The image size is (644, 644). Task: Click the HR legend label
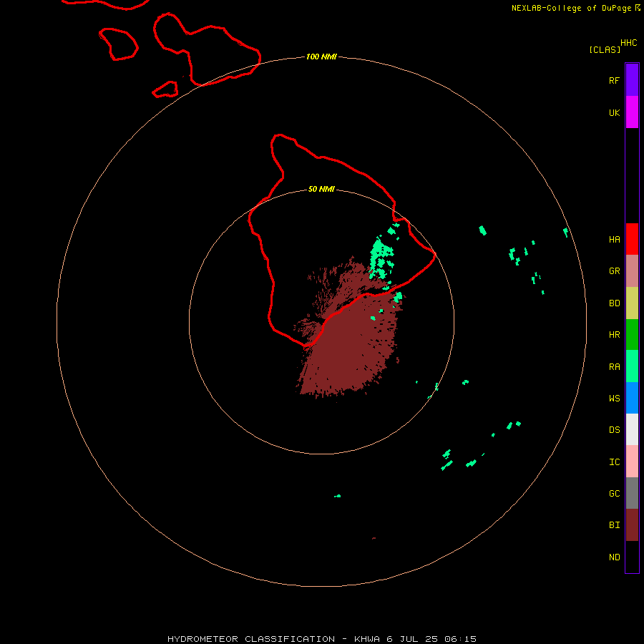614,335
